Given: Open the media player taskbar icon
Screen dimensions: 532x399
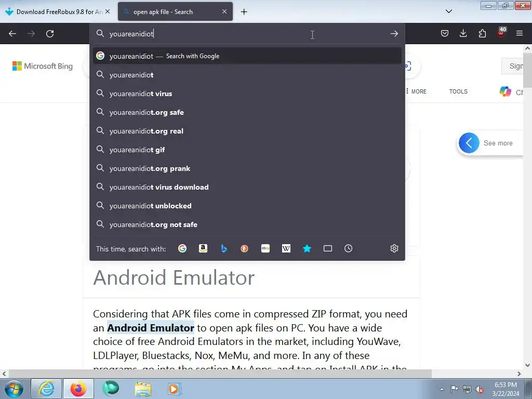Looking at the screenshot, I should (x=175, y=389).
